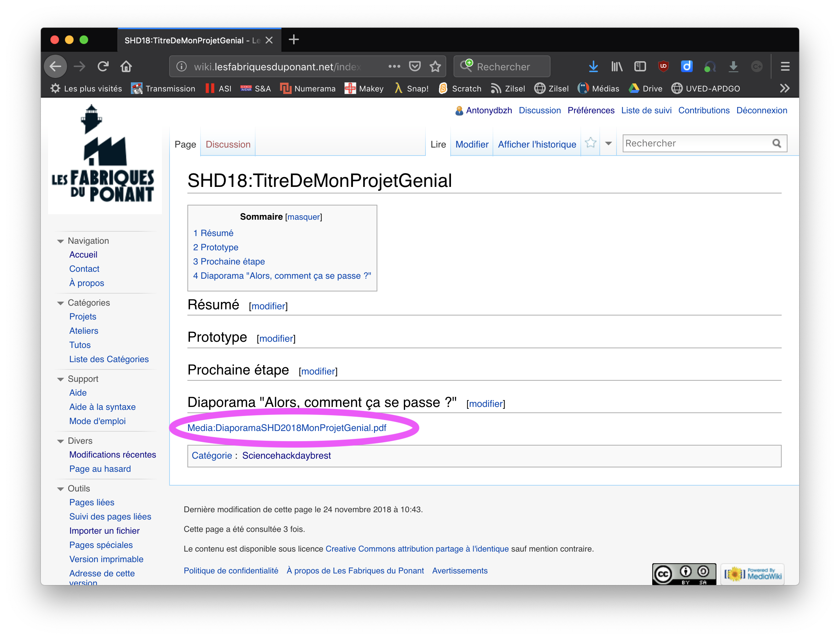Click the uBlock Origin shield icon

[664, 67]
